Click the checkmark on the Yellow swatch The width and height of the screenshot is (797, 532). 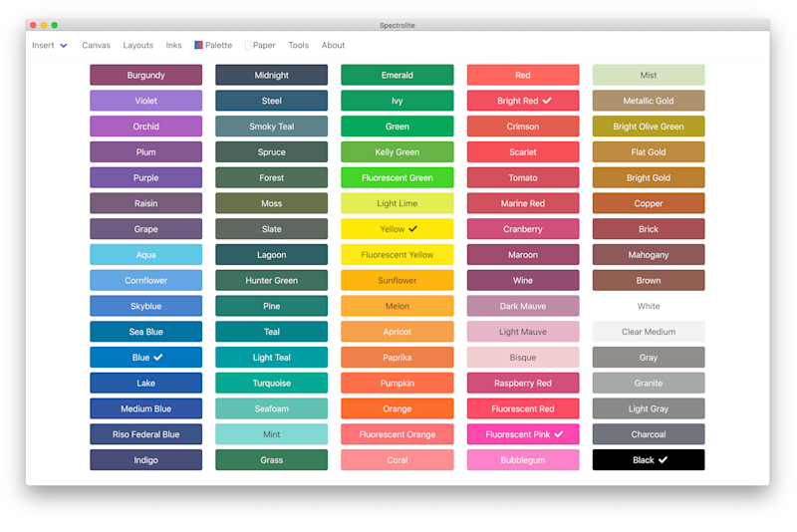coord(413,229)
